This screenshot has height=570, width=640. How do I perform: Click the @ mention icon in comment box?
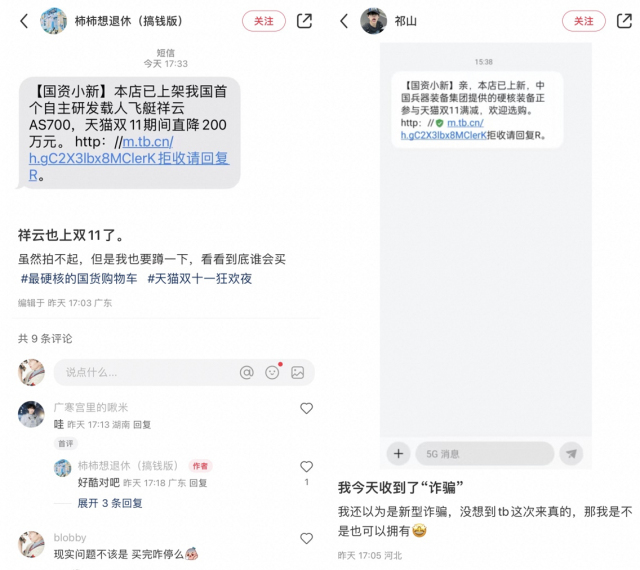247,372
